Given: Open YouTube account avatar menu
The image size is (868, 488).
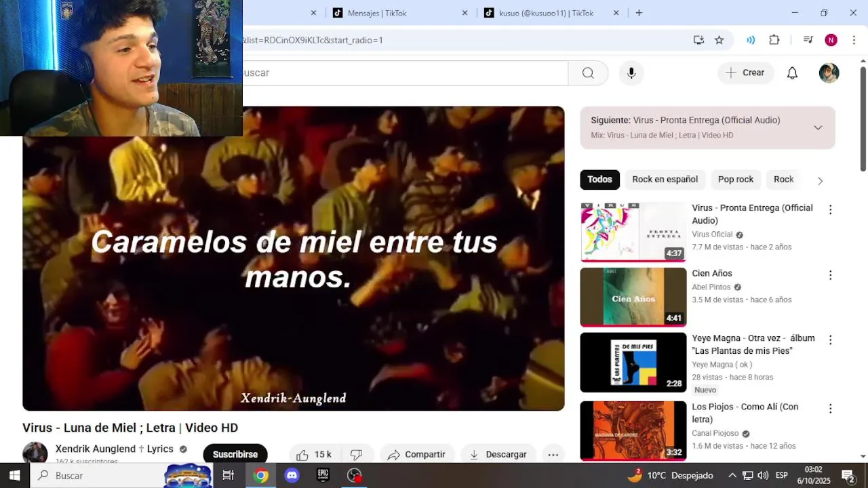Looking at the screenshot, I should pos(829,73).
